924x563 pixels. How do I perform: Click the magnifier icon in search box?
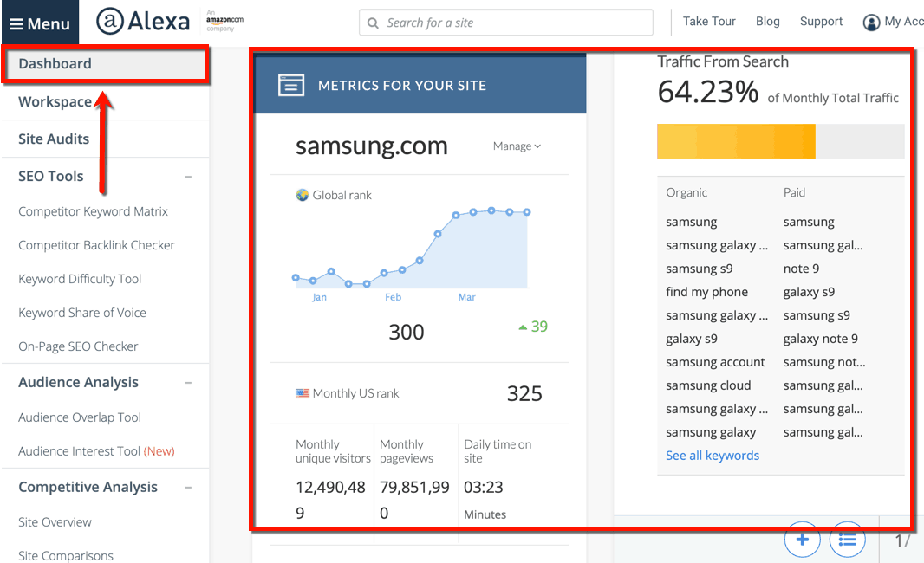[373, 23]
